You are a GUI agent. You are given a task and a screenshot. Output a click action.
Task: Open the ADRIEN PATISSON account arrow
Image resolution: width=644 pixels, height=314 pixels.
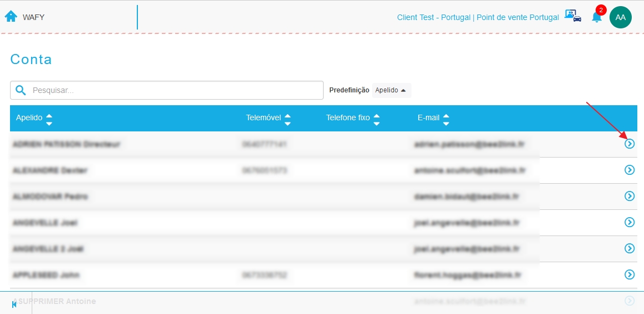coord(629,144)
